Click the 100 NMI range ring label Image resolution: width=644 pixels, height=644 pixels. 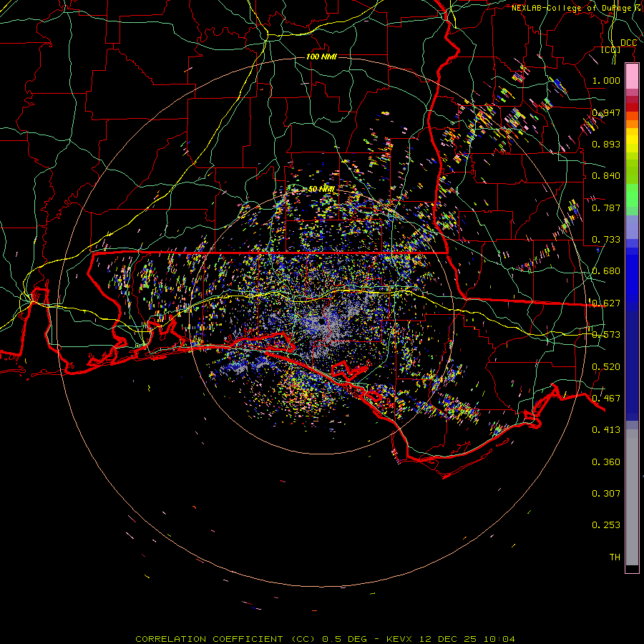point(321,57)
